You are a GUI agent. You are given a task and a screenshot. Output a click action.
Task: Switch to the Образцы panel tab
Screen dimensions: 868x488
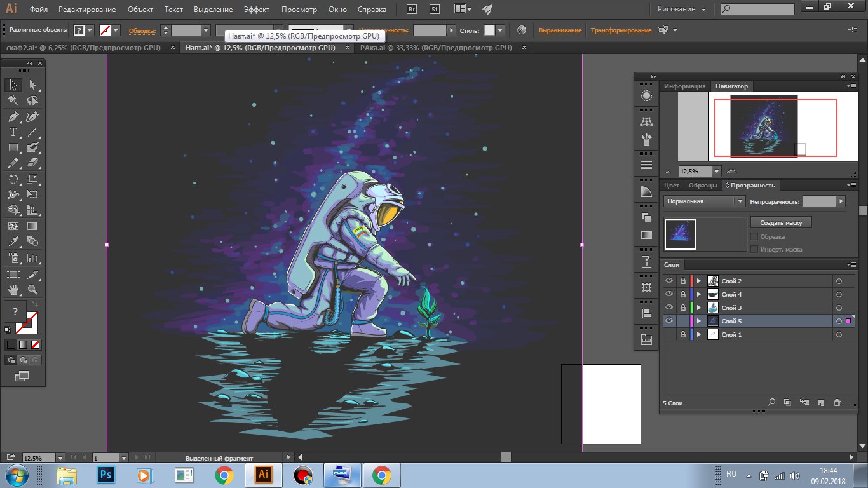703,185
